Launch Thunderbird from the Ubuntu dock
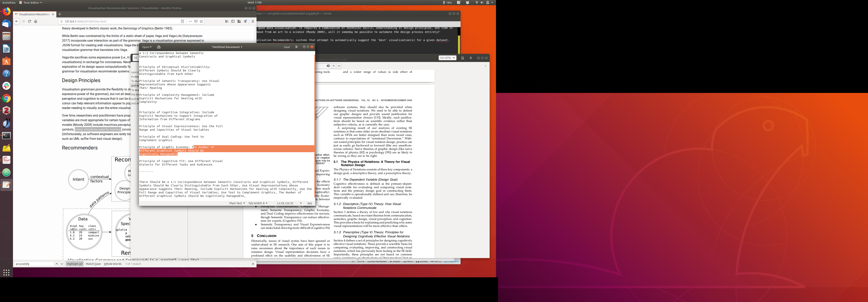Viewport: 868px width, 302px height. click(6, 24)
